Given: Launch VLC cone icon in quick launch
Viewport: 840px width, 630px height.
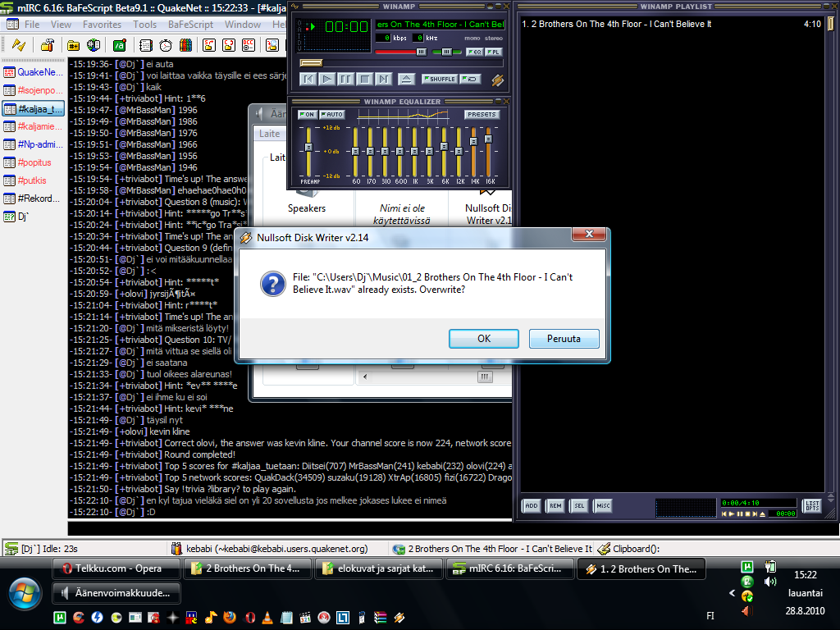Looking at the screenshot, I should [x=267, y=617].
